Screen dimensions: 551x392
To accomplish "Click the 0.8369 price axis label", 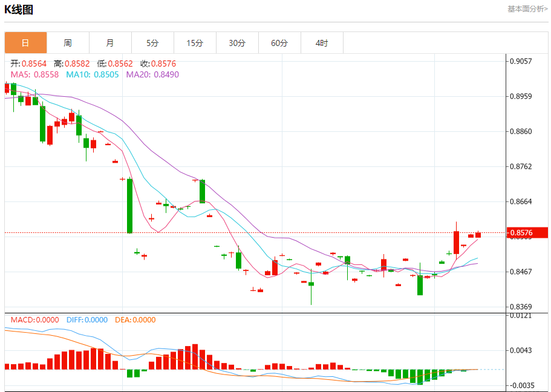I will coord(521,307).
